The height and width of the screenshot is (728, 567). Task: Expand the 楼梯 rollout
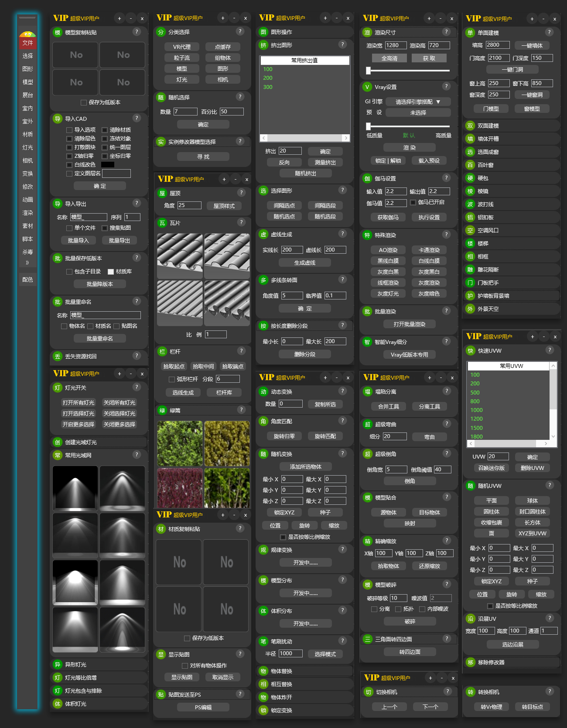[x=511, y=243]
